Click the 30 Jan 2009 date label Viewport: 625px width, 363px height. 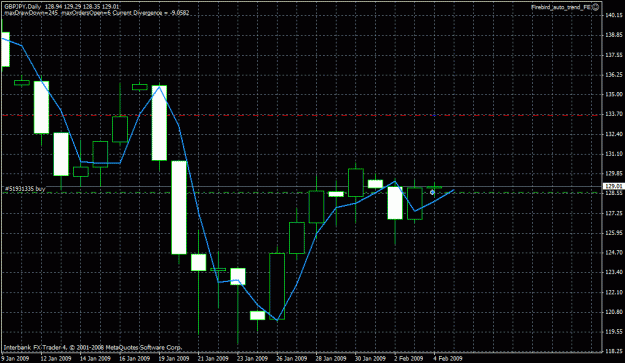coord(370,358)
